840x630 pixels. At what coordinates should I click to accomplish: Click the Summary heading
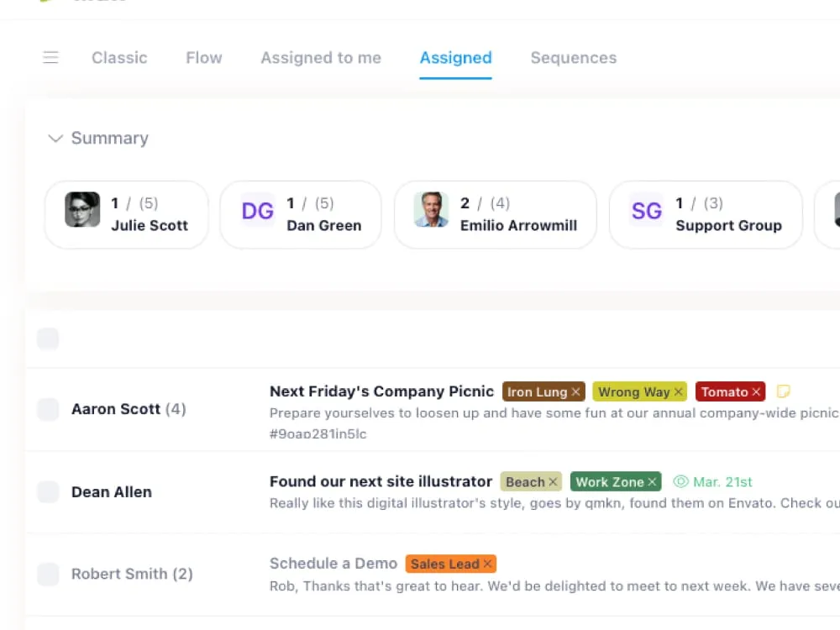pyautogui.click(x=110, y=138)
